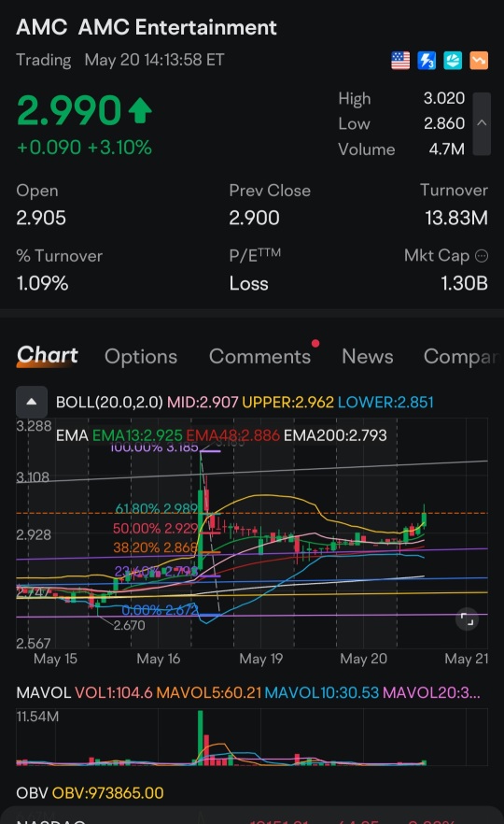Screen dimensions: 504x824
Task: Tap the blue lightning bolt icon
Action: (427, 61)
